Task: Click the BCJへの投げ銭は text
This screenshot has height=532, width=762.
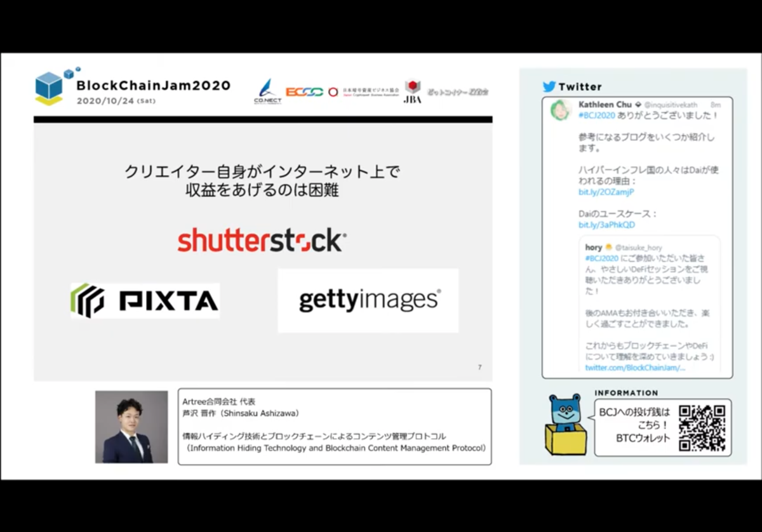Action: tap(634, 412)
